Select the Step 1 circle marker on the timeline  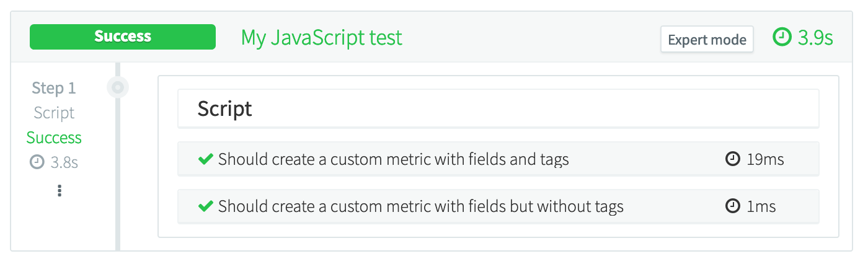pyautogui.click(x=117, y=87)
